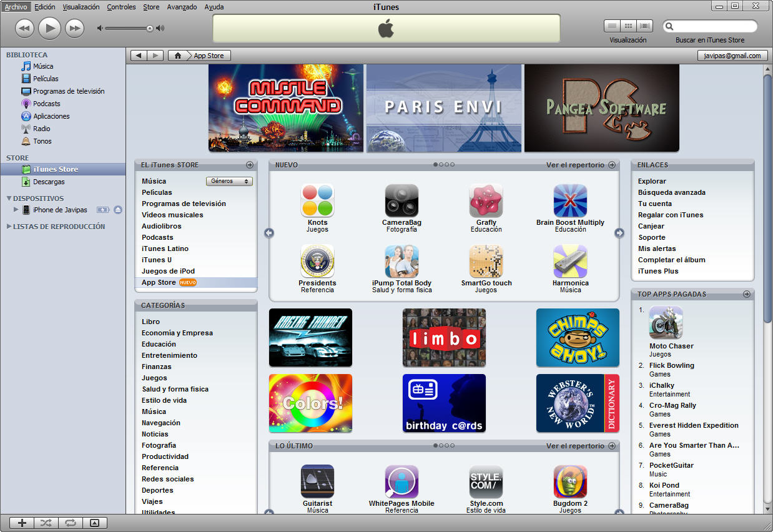Viewport: 773px width, 532px height.
Task: Open the Pangea Software banner
Action: [x=602, y=108]
